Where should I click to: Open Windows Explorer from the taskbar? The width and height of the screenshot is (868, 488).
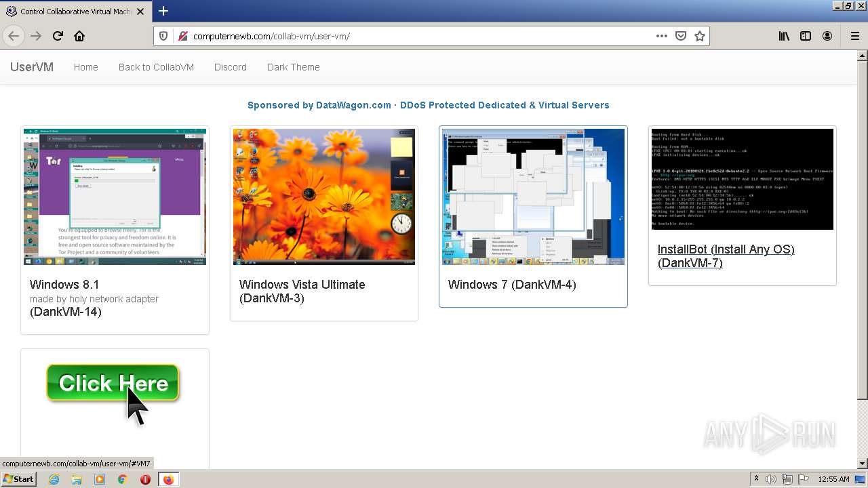77,479
